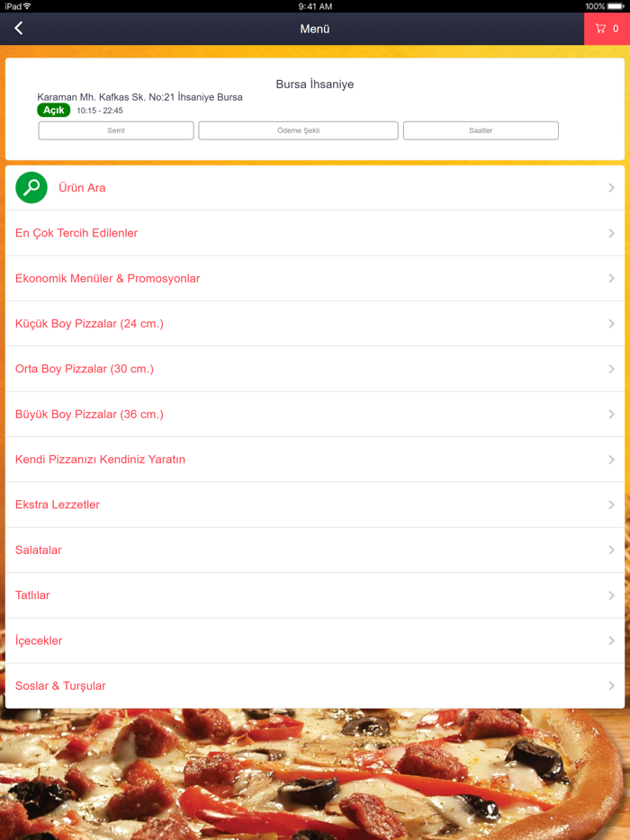Click chevron on İçecekler row
Image resolution: width=630 pixels, height=840 pixels.
click(x=611, y=640)
